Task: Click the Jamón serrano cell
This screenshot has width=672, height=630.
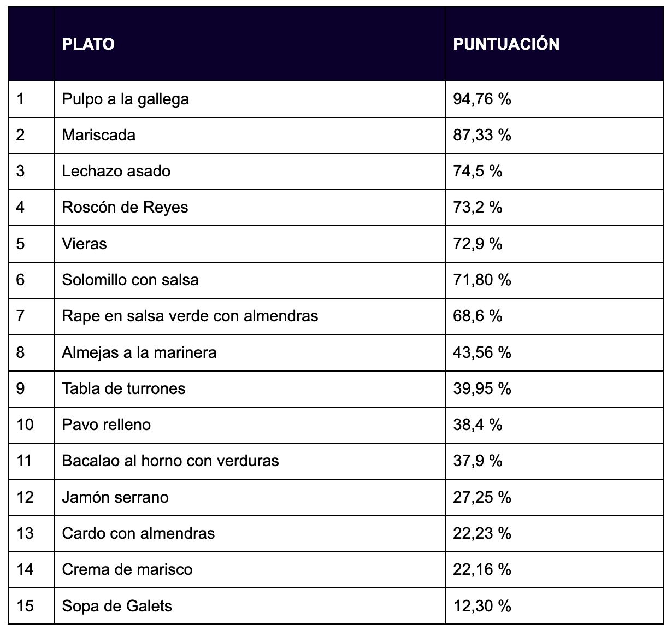Action: click(x=115, y=497)
